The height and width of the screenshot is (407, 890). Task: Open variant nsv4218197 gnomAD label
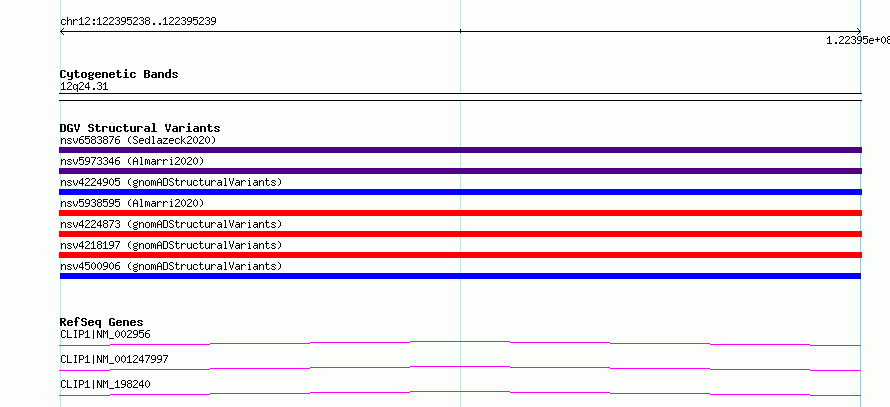tap(171, 245)
